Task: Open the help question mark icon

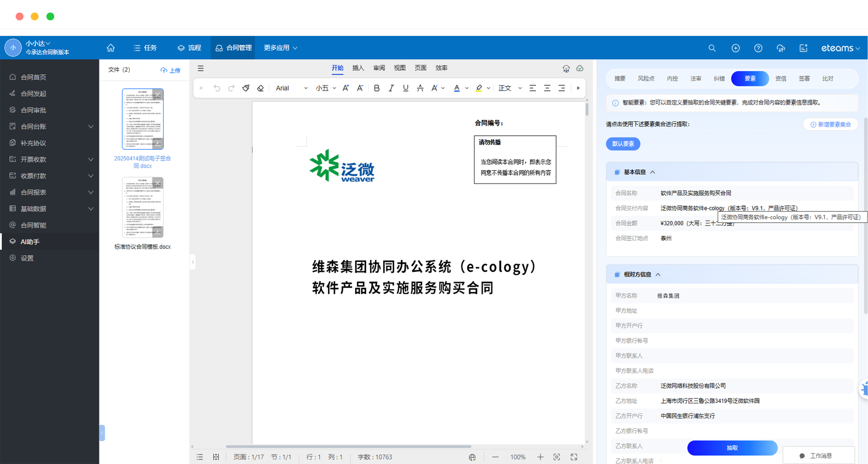Action: point(758,48)
